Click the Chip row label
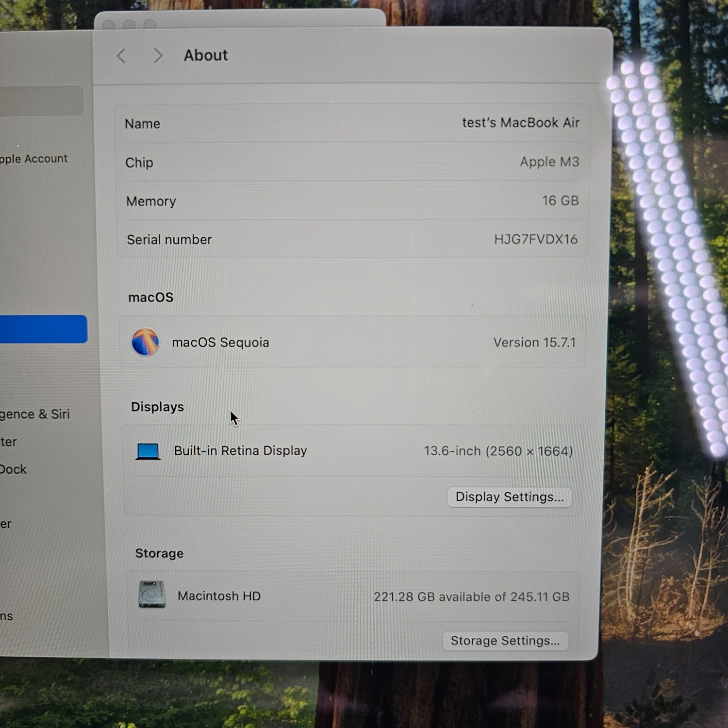Image resolution: width=728 pixels, height=728 pixels. click(139, 163)
